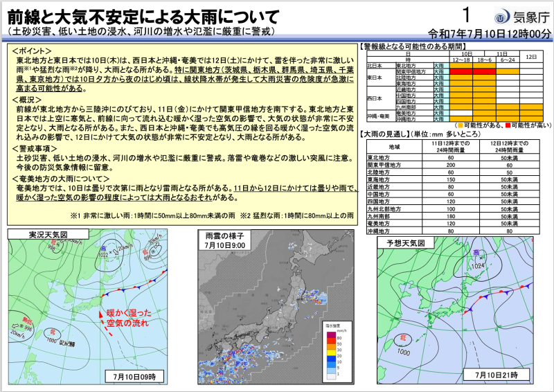Click the red 暖かく湿った空気の流れ annotation
This screenshot has width=554, height=392.
(128, 318)
